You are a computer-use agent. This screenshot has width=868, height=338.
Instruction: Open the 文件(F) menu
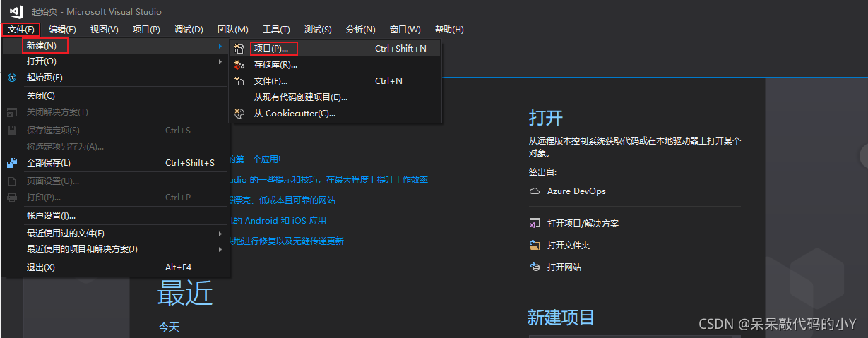[20, 30]
